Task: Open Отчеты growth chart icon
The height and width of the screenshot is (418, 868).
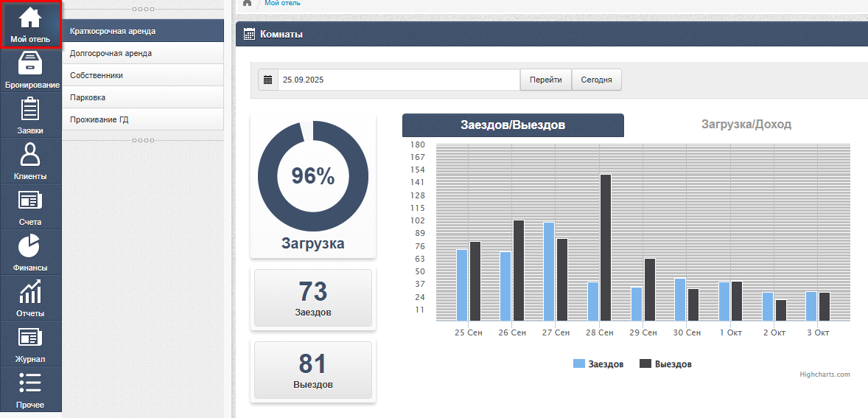Action: click(30, 292)
